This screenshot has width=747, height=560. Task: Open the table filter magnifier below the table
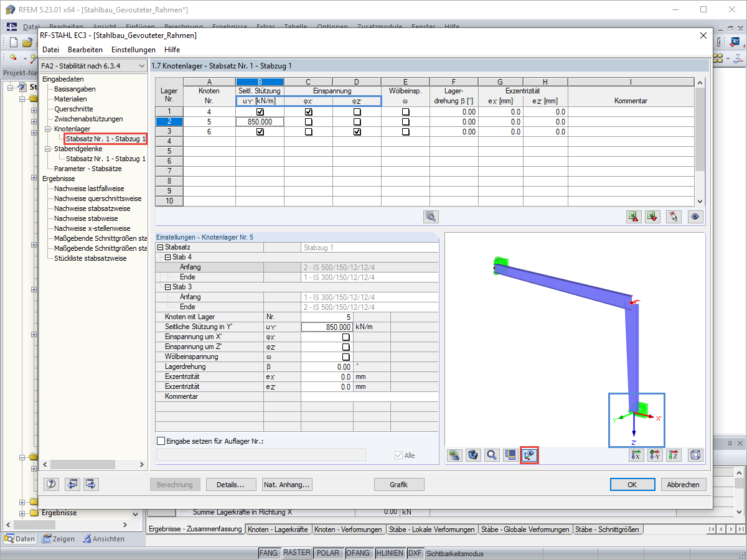point(430,216)
